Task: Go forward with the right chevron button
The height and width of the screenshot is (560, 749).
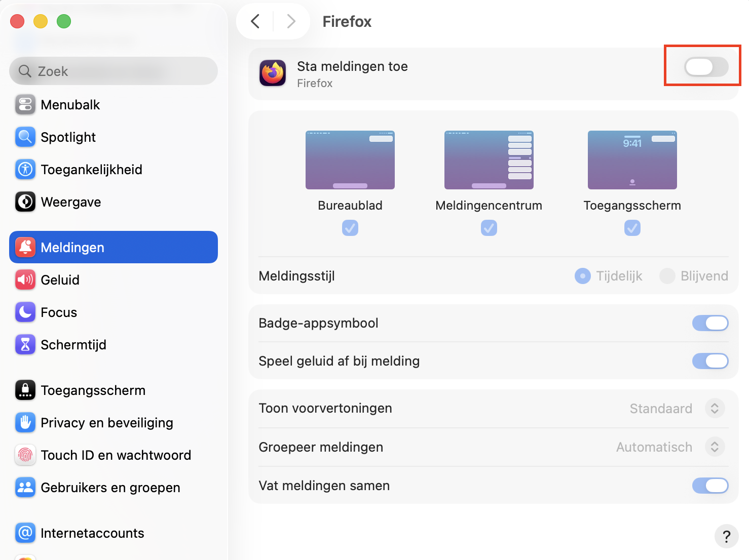Action: click(291, 21)
